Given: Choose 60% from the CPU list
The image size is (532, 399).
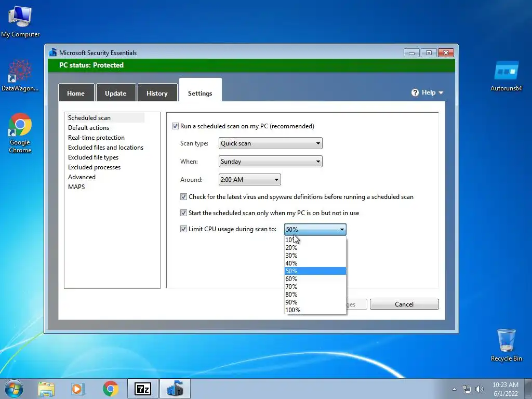Looking at the screenshot, I should [315, 279].
